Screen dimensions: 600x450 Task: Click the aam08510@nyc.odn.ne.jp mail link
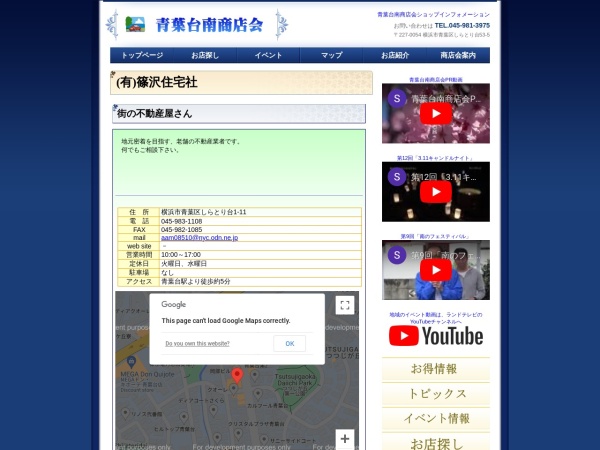click(199, 238)
